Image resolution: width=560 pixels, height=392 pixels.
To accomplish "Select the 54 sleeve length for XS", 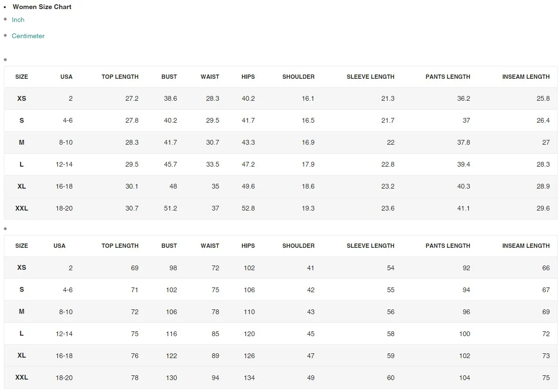I will click(x=391, y=268).
